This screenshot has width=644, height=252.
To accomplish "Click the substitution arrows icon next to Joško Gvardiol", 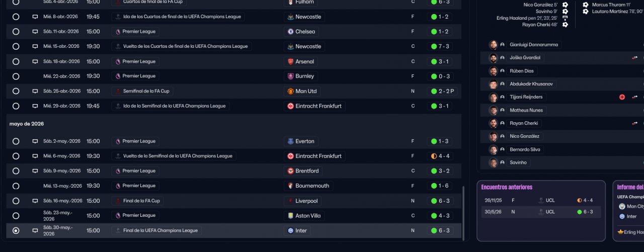I will click(635, 58).
